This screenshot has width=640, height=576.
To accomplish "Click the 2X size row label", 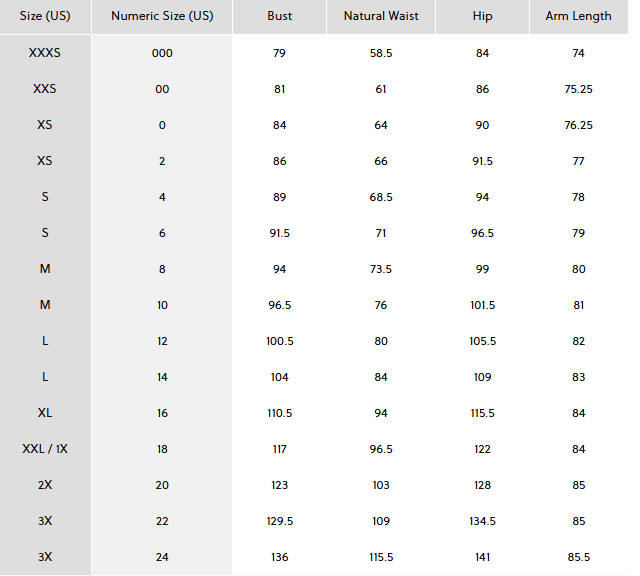I will (45, 485).
